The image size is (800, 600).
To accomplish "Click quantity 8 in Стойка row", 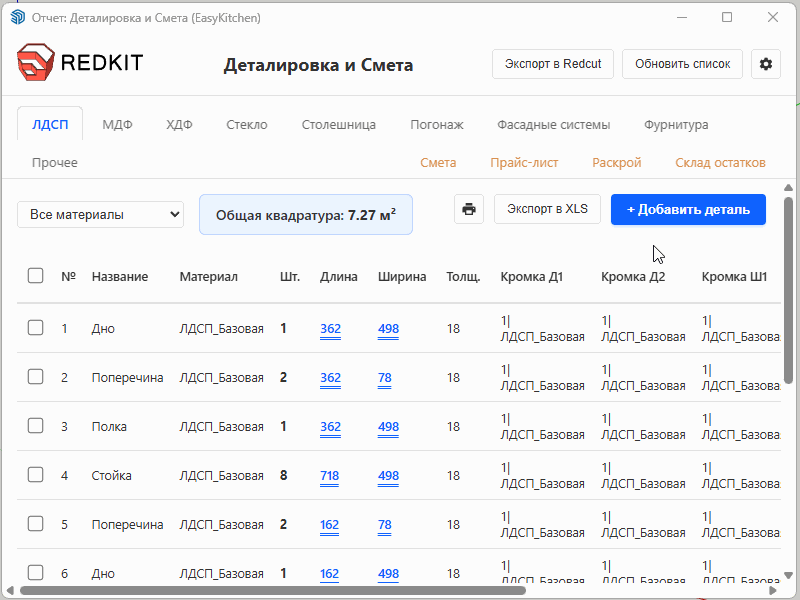I will (x=284, y=476).
